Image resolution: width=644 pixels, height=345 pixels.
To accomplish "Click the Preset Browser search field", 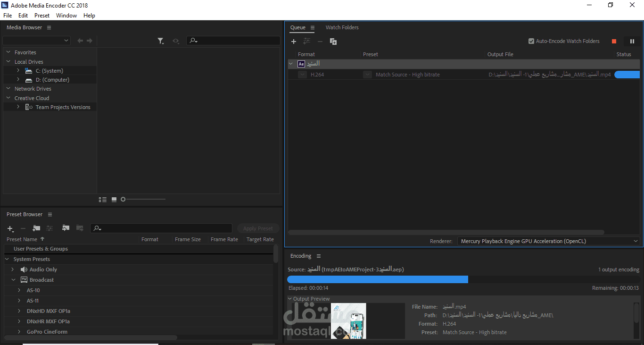I will (161, 228).
